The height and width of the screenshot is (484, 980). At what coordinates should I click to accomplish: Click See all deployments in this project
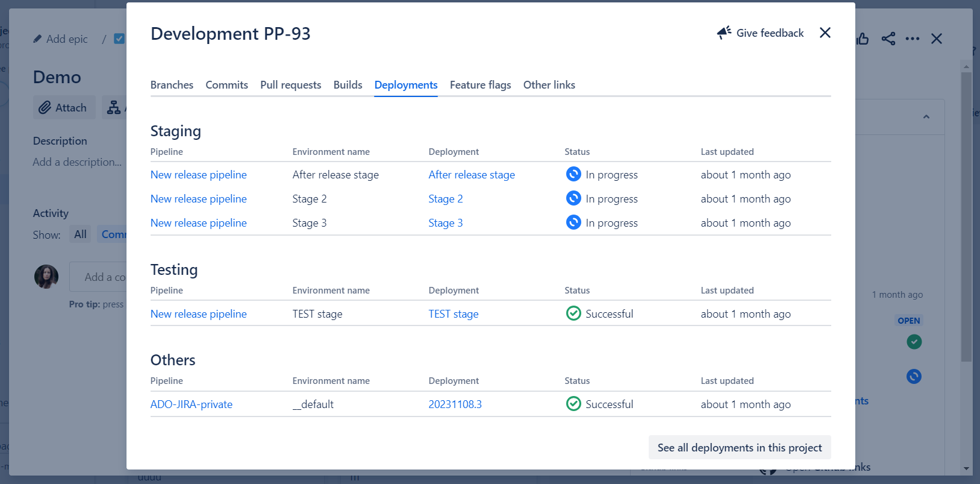(739, 447)
